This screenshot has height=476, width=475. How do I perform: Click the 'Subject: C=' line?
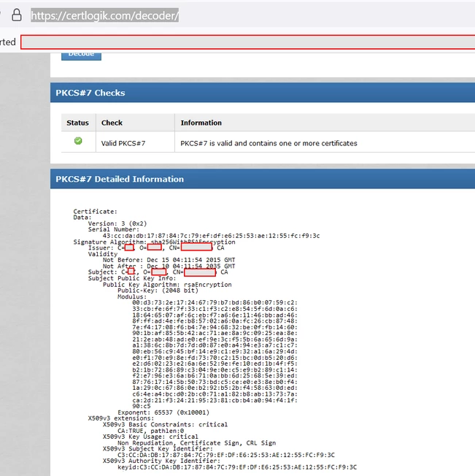pyautogui.click(x=158, y=272)
